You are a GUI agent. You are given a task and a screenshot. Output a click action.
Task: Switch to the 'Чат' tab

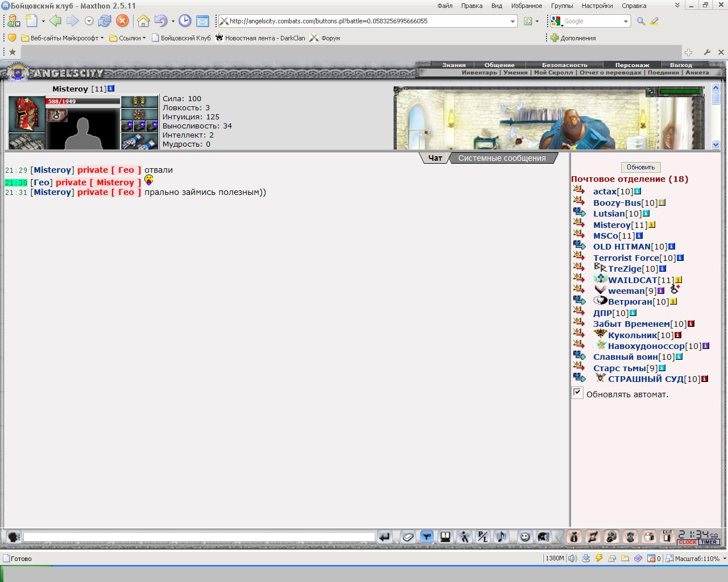435,158
